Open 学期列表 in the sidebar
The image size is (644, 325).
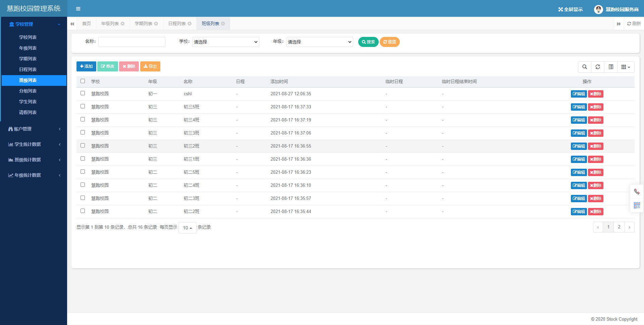point(28,59)
